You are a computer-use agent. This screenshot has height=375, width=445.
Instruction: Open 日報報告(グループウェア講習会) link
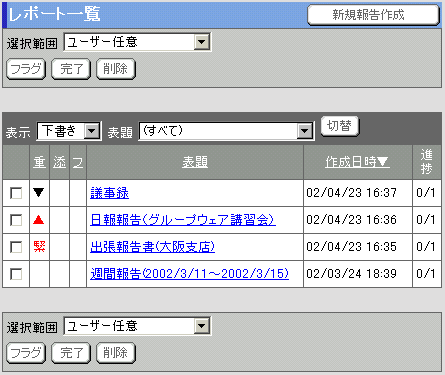point(183,220)
